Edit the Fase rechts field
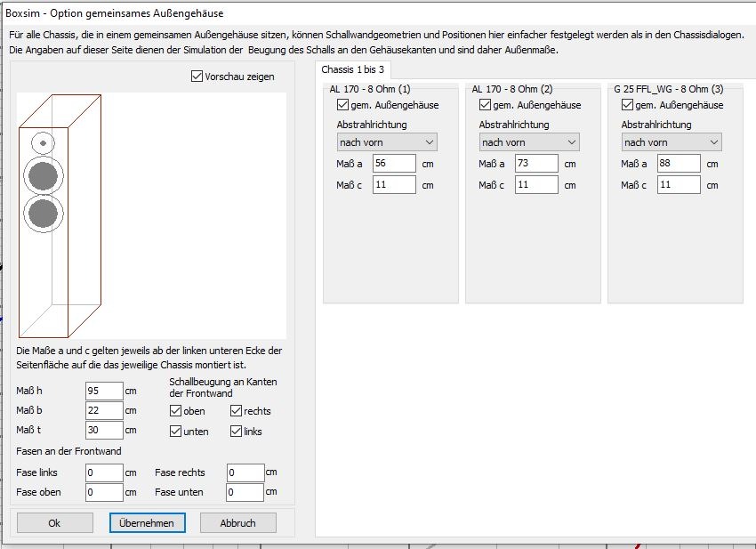The height and width of the screenshot is (549, 756). tap(245, 472)
